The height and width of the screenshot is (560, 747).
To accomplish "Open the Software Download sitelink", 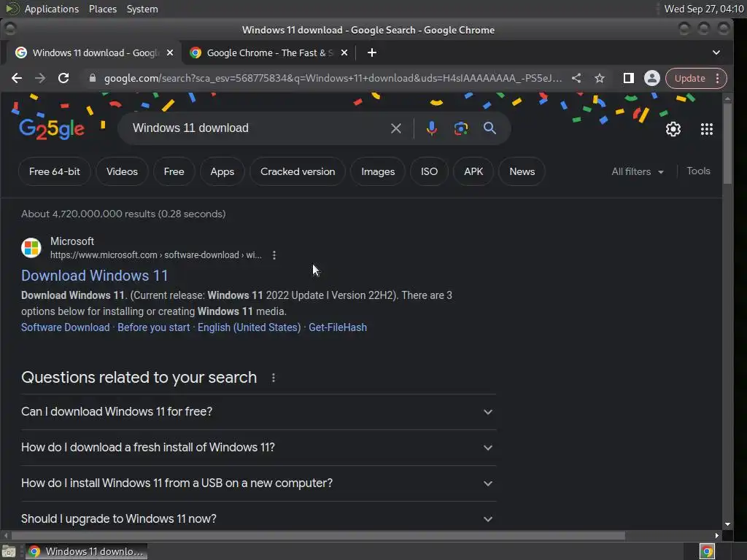I will (x=65, y=327).
